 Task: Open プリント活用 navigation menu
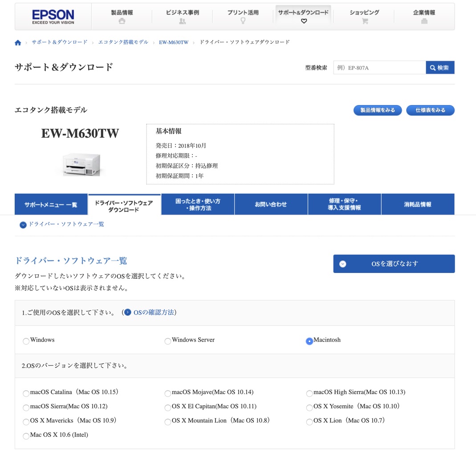pyautogui.click(x=243, y=16)
